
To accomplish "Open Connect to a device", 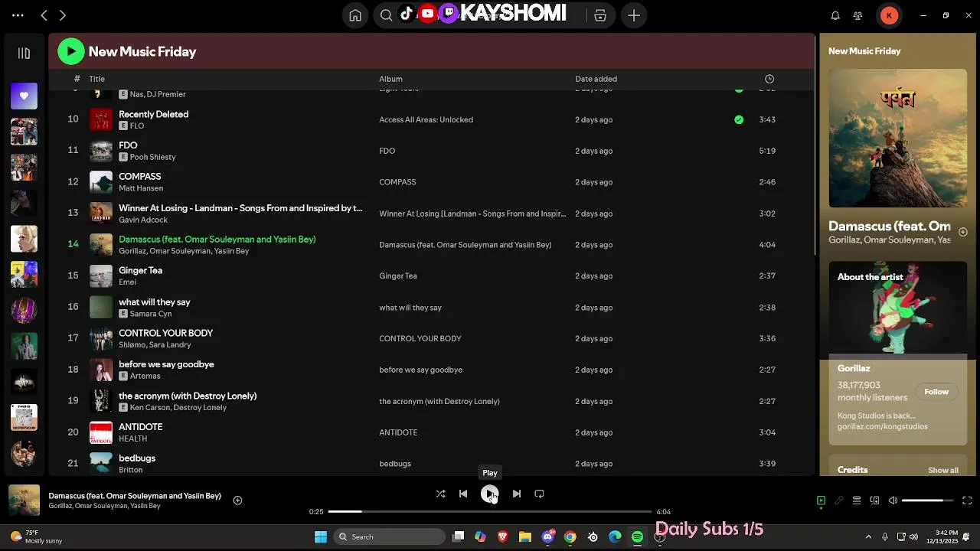I will coord(874,500).
